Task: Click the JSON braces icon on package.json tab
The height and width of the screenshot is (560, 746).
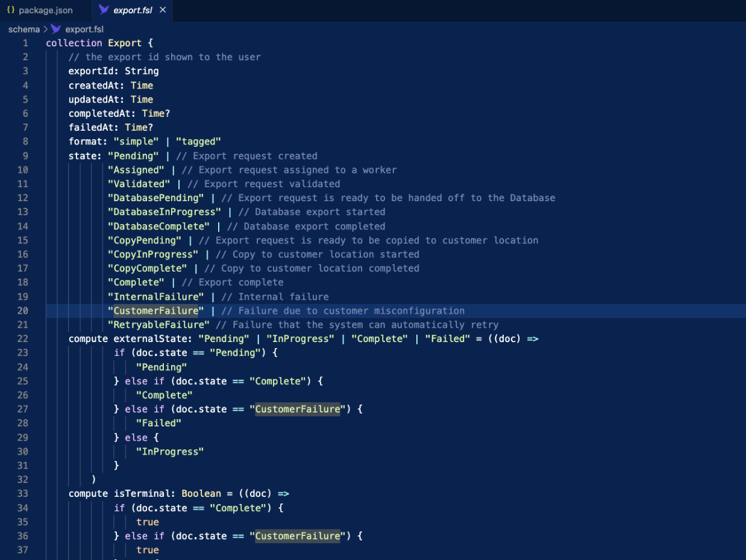Action: pyautogui.click(x=10, y=10)
